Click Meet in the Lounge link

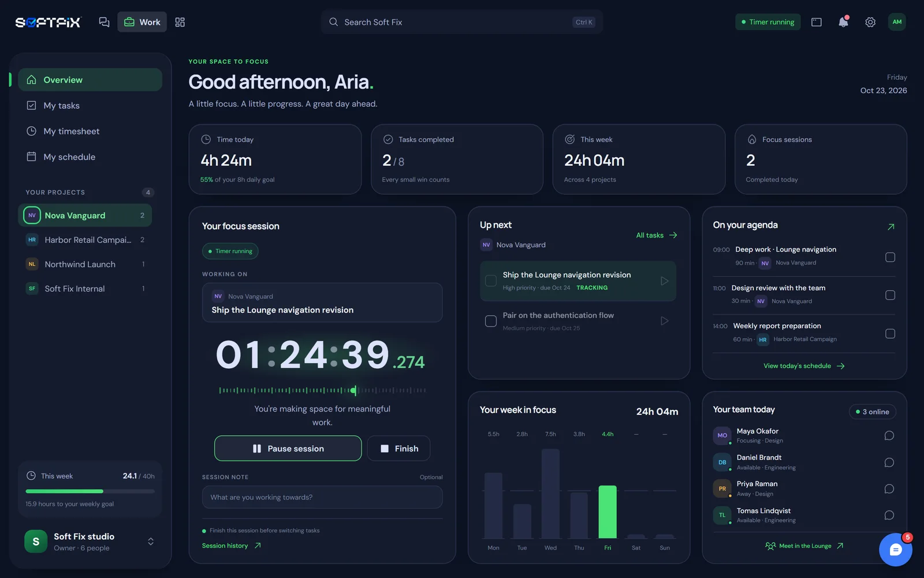tap(804, 546)
